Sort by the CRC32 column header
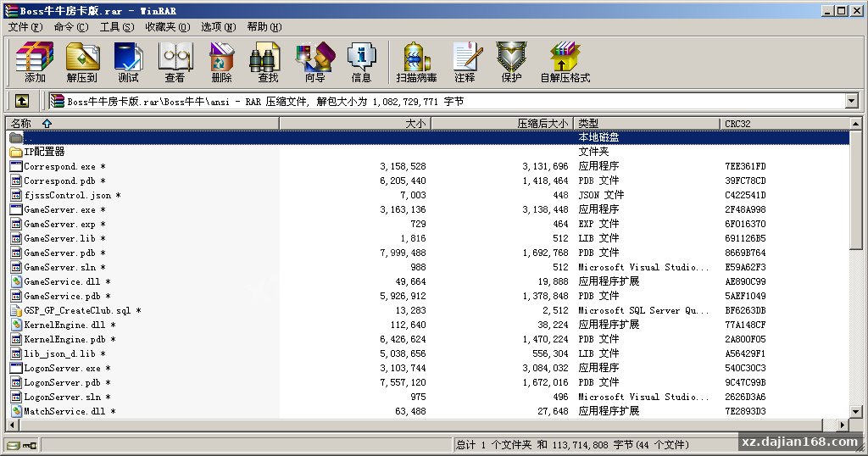The height and width of the screenshot is (456, 868). click(x=785, y=124)
